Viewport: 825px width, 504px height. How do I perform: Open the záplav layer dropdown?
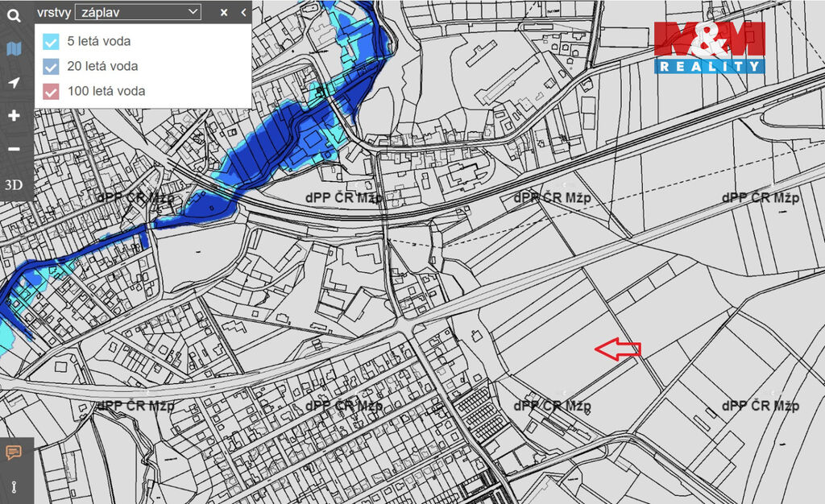click(137, 12)
